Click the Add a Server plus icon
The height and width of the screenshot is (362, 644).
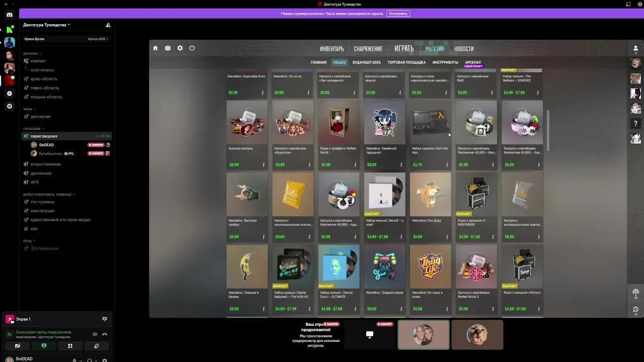[x=10, y=94]
